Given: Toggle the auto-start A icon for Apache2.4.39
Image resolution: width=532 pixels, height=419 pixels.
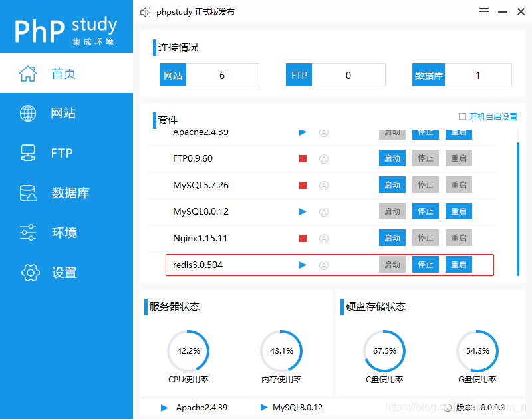Looking at the screenshot, I should point(324,132).
